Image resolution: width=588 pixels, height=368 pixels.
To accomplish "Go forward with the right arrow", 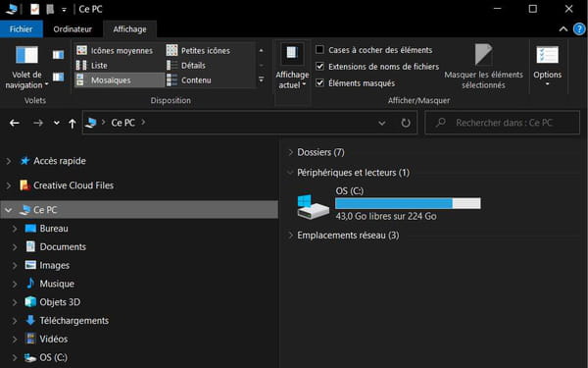I will [38, 123].
